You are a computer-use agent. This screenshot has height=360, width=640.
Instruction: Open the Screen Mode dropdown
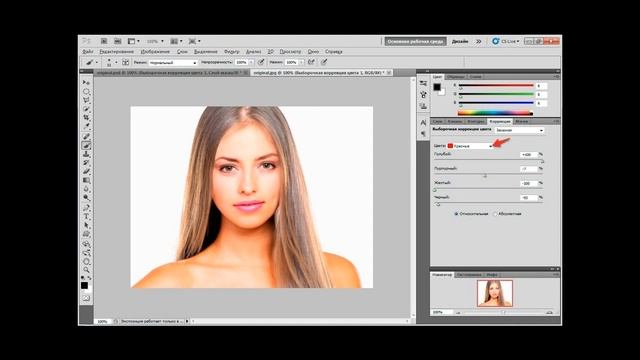click(x=194, y=41)
